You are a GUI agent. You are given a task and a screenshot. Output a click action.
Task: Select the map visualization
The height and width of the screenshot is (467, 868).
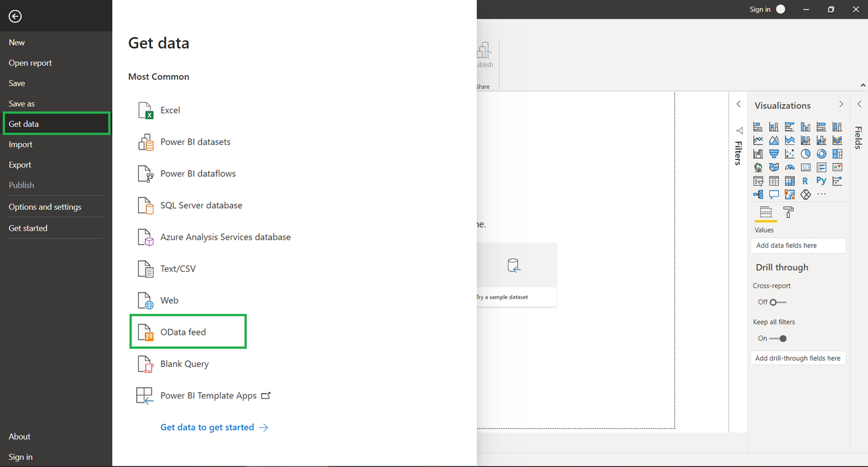click(x=758, y=167)
